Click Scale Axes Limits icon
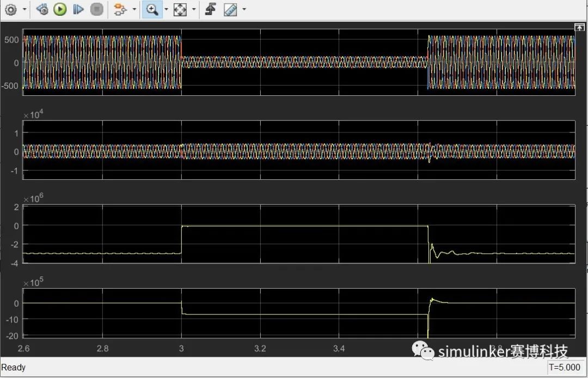Screen dimensions: 588x378 coord(180,9)
